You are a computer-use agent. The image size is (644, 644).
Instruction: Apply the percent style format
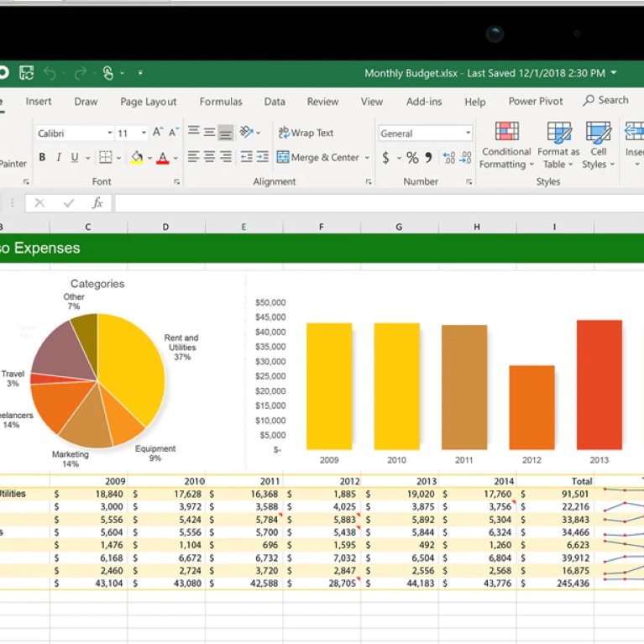412,158
